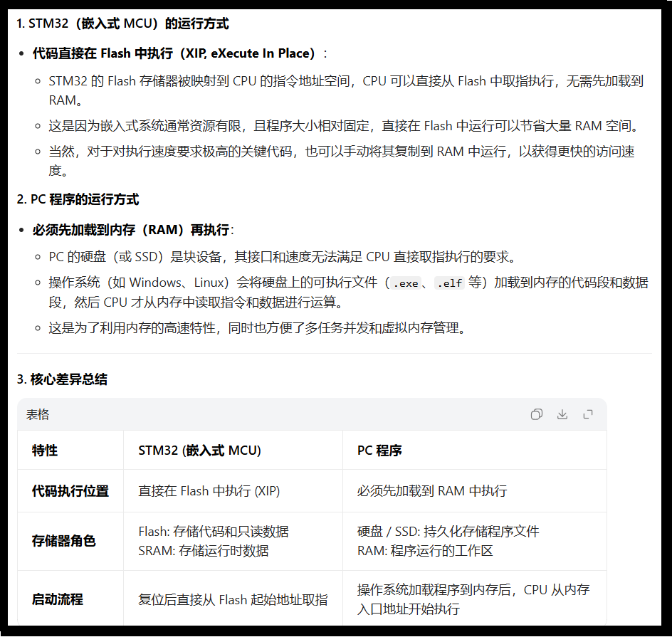Click the 启动流程 row label

58,599
